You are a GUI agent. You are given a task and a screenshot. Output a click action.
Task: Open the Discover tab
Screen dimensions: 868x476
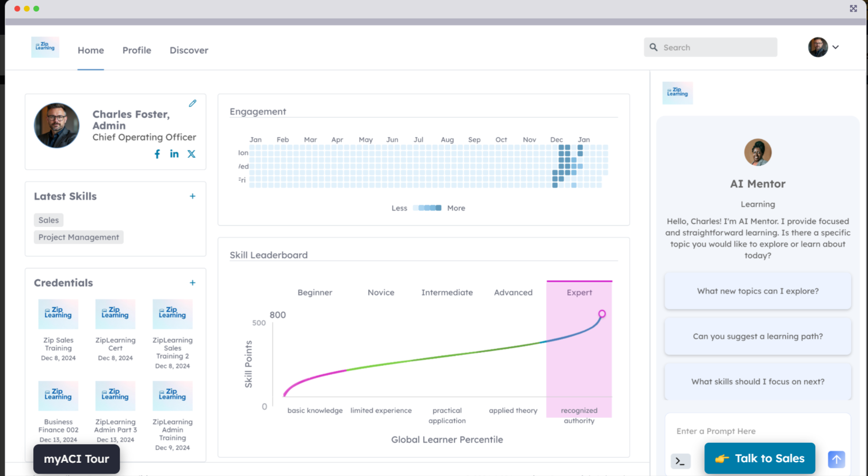point(189,50)
